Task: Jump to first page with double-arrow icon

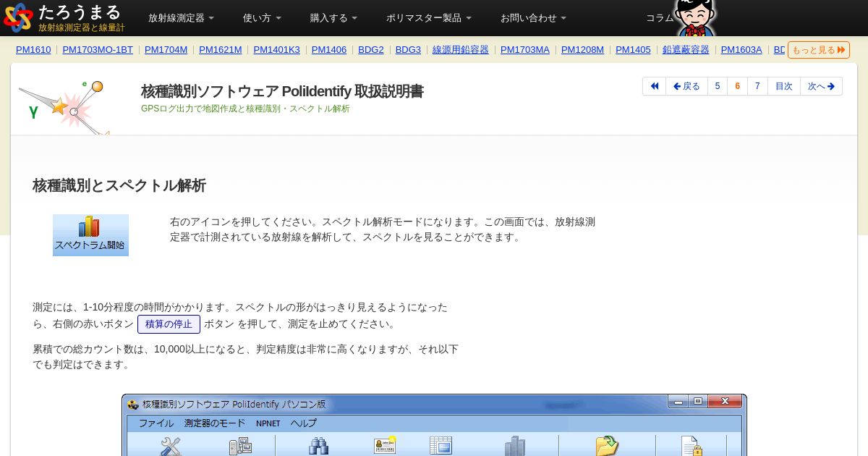Action: (x=655, y=86)
